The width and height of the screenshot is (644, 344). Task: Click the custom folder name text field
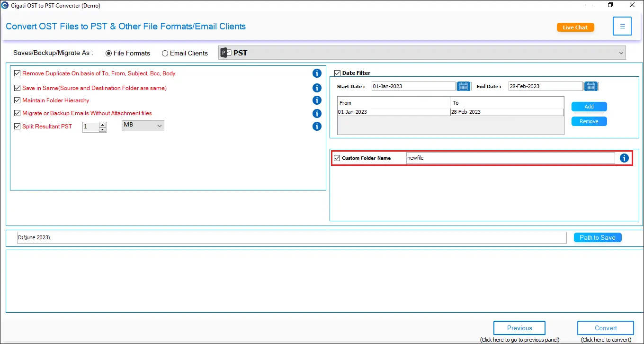click(x=510, y=158)
